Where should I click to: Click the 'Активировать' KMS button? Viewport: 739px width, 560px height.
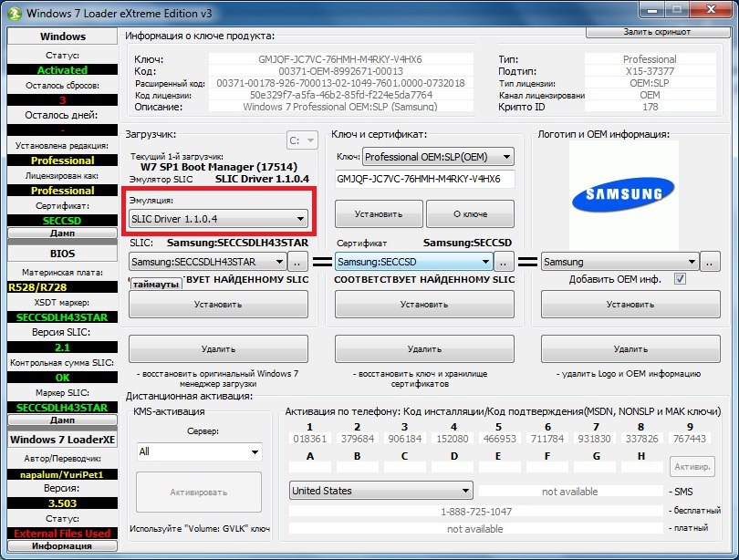point(199,493)
